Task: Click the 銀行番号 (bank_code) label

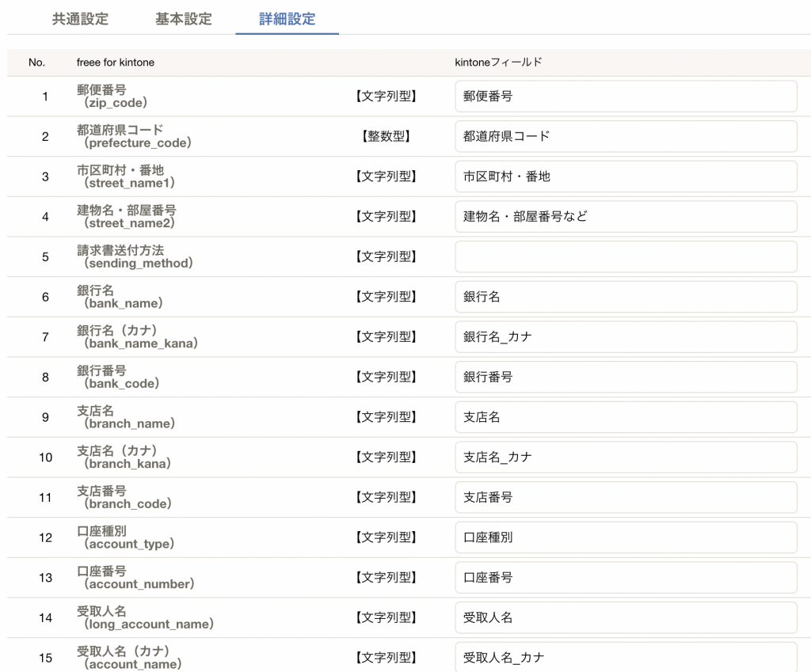Action: point(118,377)
